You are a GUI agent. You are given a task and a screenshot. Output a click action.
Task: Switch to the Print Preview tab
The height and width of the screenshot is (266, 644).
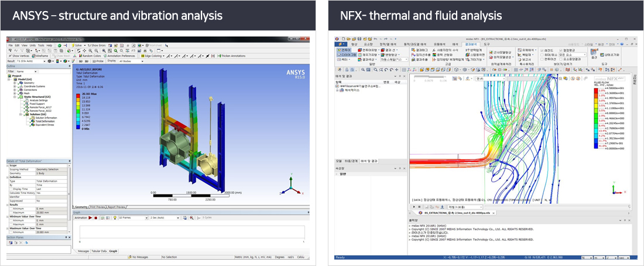[x=98, y=207]
